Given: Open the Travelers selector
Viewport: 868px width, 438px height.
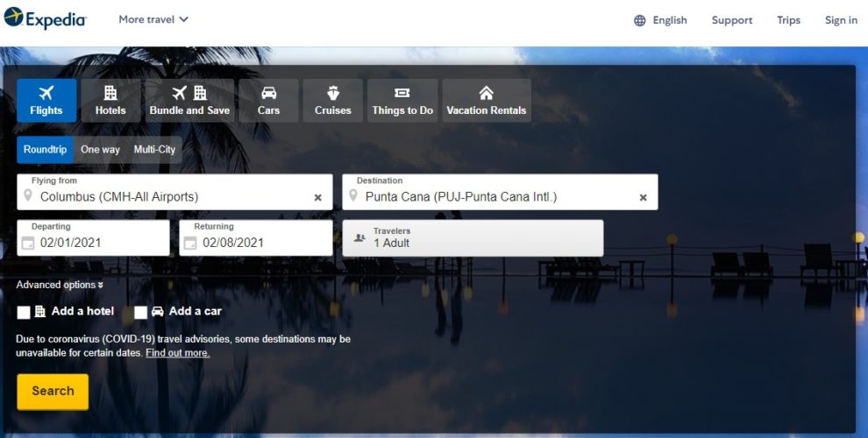Looking at the screenshot, I should (473, 237).
